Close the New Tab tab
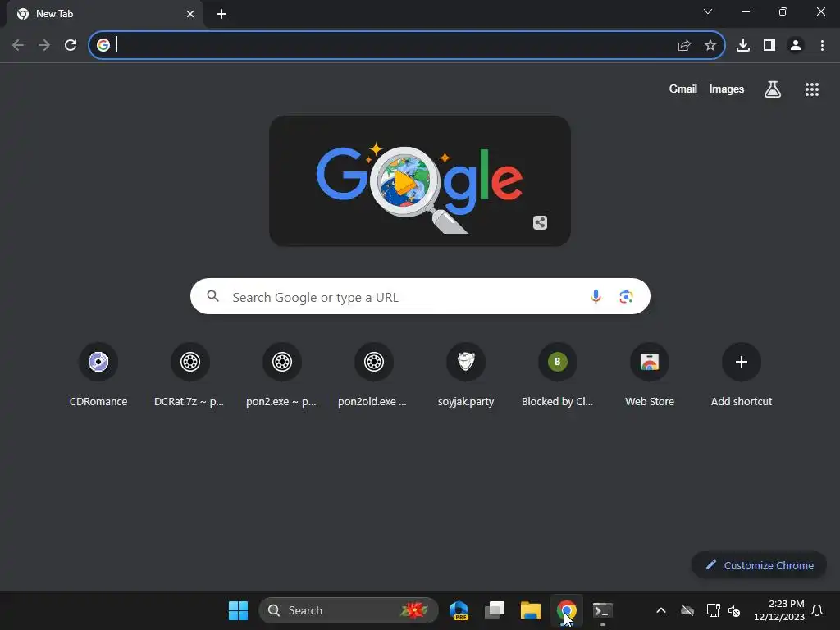This screenshot has height=630, width=840. coord(190,14)
